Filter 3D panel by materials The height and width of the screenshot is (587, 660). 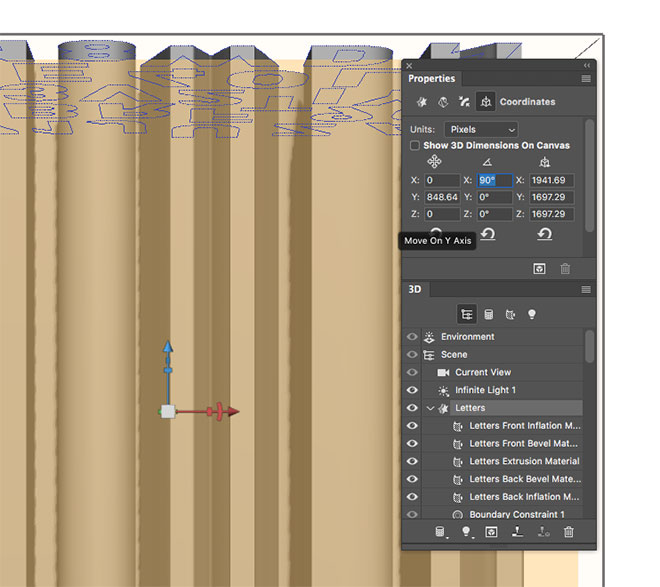pyautogui.click(x=510, y=314)
